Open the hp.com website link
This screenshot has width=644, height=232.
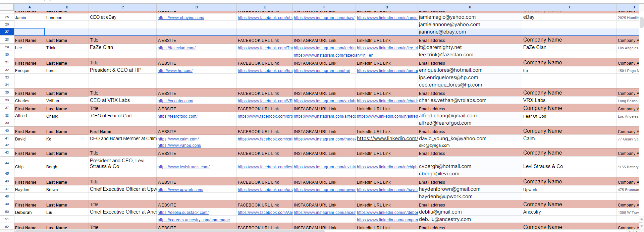[x=175, y=71]
